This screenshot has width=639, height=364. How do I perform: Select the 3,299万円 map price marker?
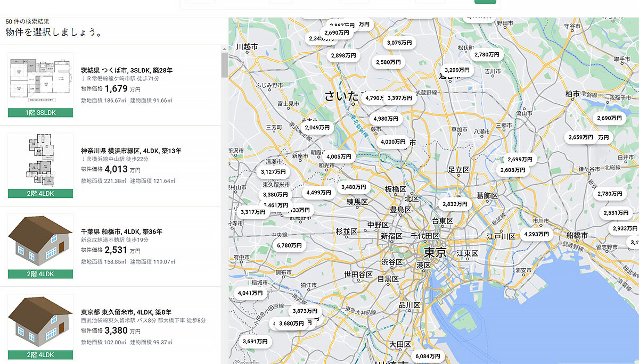[x=457, y=70]
